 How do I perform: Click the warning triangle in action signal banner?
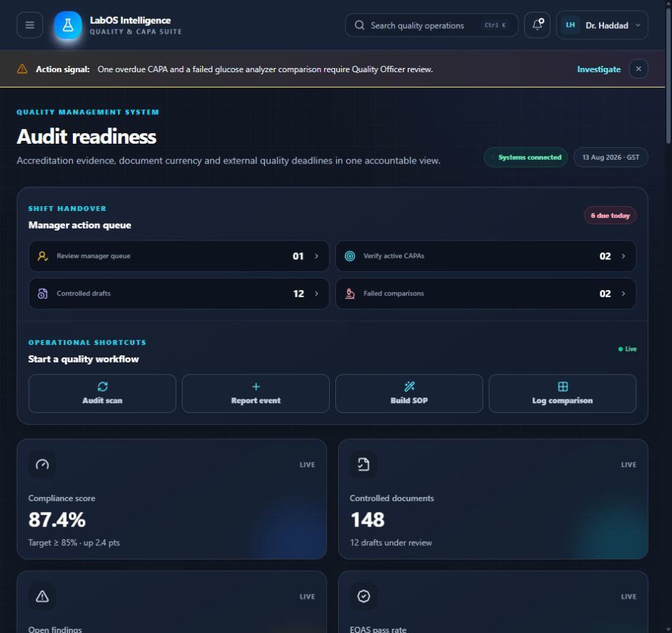tap(22, 69)
